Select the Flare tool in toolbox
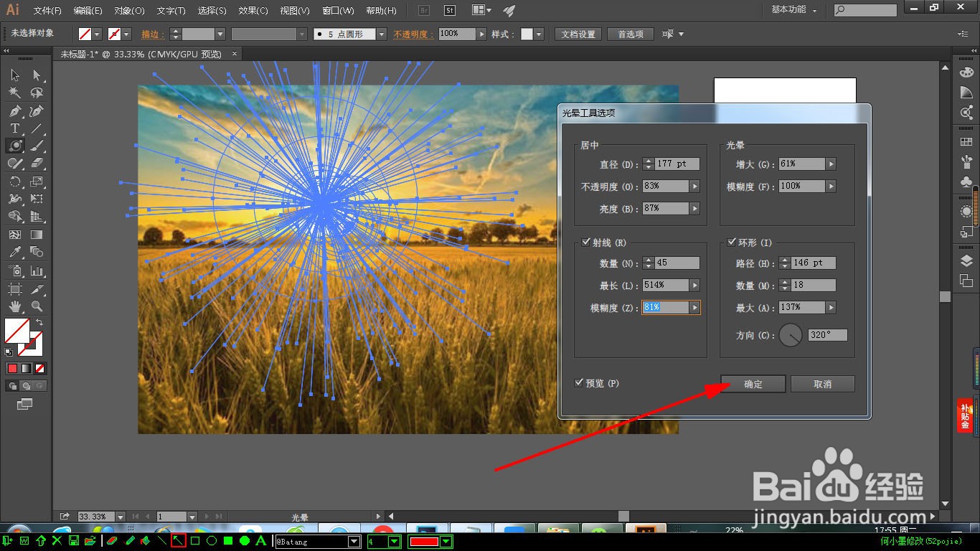The height and width of the screenshot is (551, 980). tap(15, 146)
